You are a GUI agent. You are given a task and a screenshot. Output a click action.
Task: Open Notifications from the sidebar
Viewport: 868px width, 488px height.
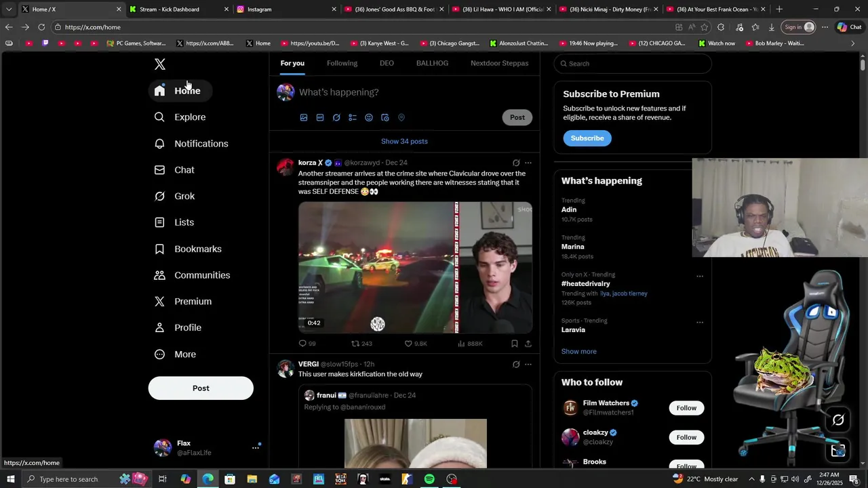point(191,144)
